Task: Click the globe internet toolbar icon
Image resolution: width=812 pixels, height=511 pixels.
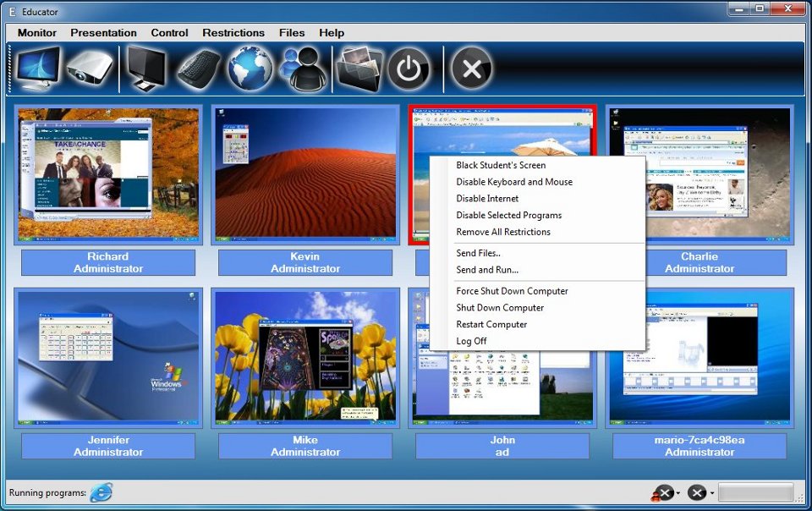Action: tap(251, 69)
